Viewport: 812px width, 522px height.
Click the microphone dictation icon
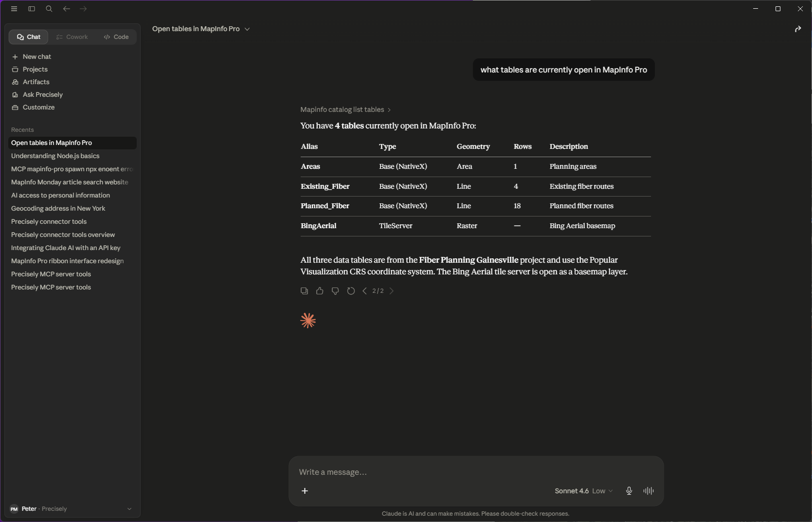629,491
